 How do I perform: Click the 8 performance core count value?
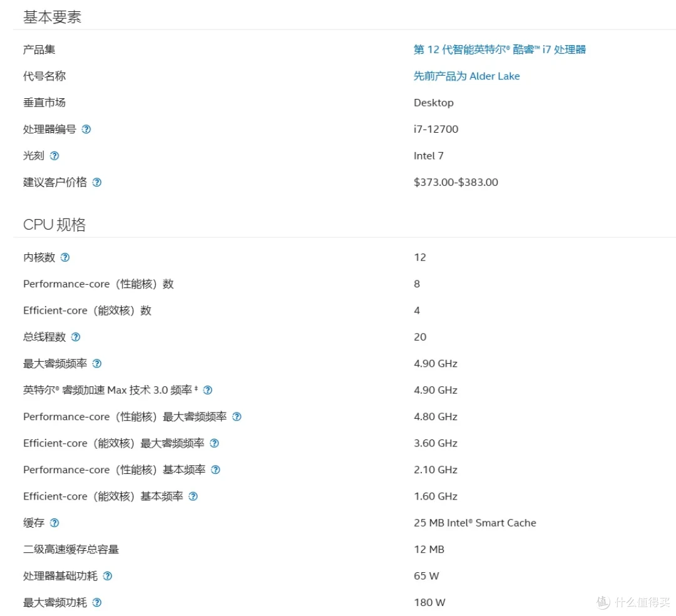417,284
